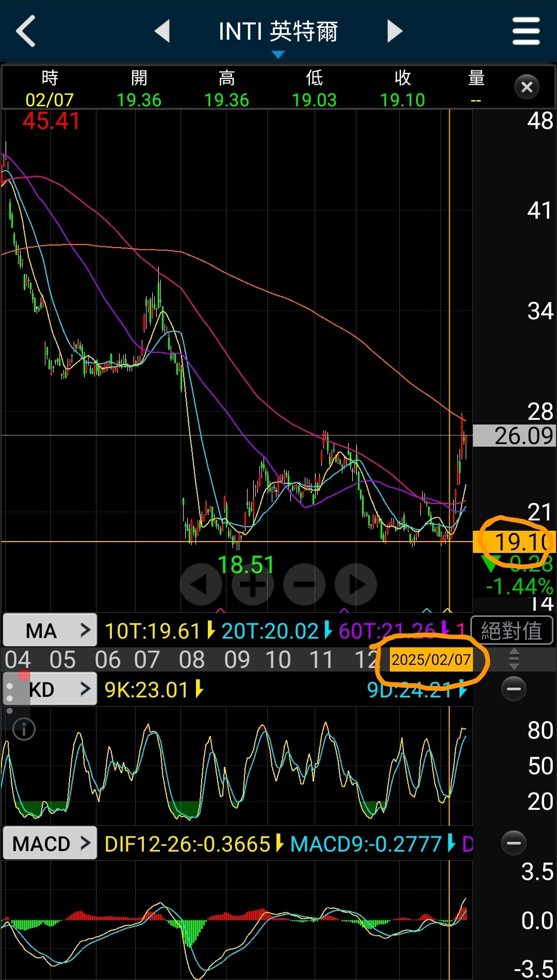Switch to next stock with right triangle
This screenshot has height=980, width=557.
point(395,31)
